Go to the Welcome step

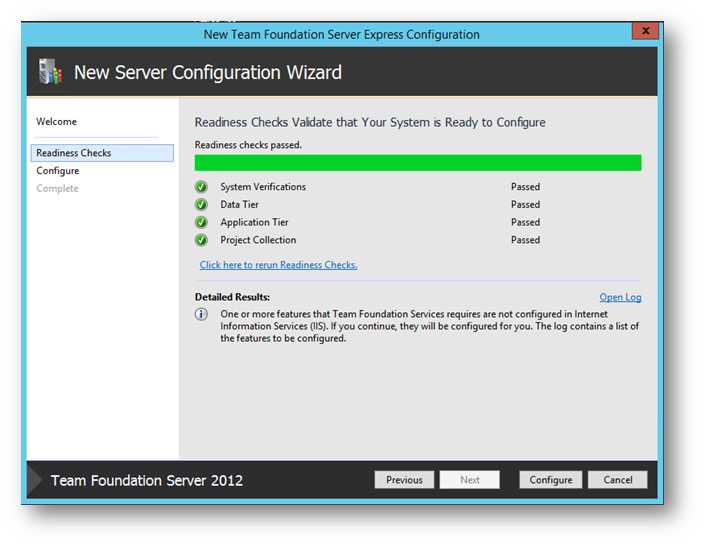pyautogui.click(x=56, y=122)
